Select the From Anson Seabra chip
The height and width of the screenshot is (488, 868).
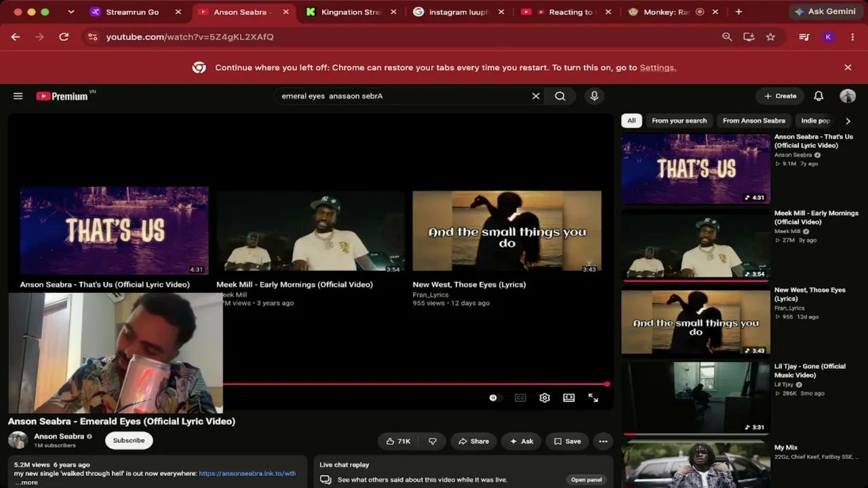pos(754,121)
